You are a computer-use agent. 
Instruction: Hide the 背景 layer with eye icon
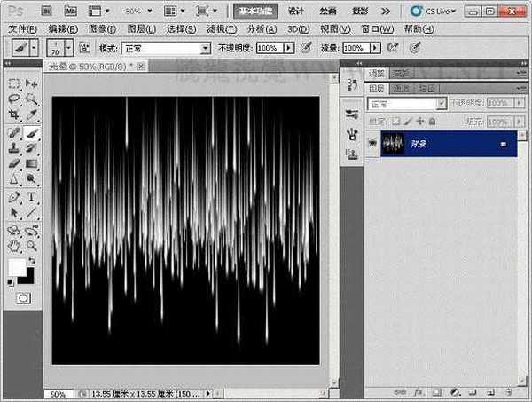click(372, 144)
